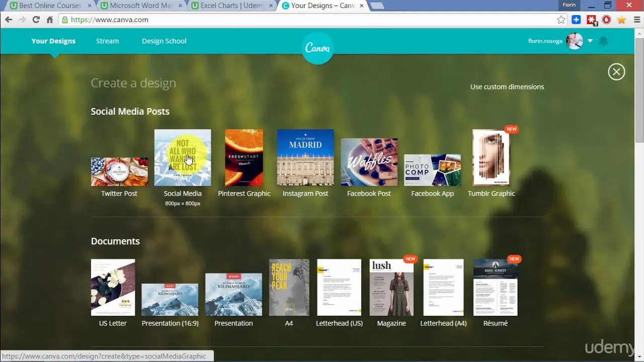Reload the page with refresh icon

36,20
